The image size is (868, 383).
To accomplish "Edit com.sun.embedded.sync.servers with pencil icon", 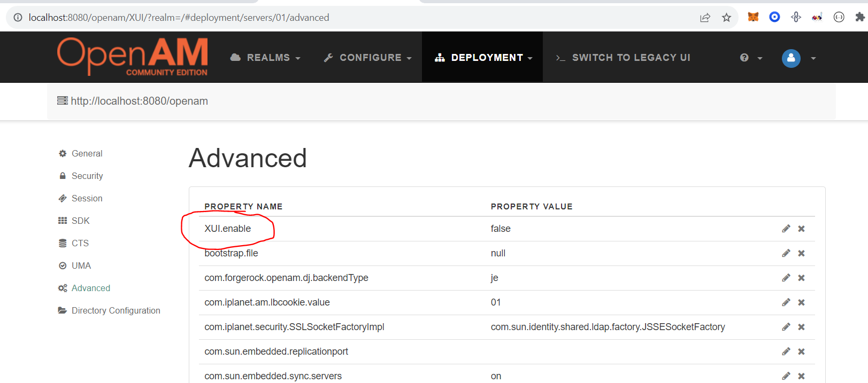I will pos(786,376).
